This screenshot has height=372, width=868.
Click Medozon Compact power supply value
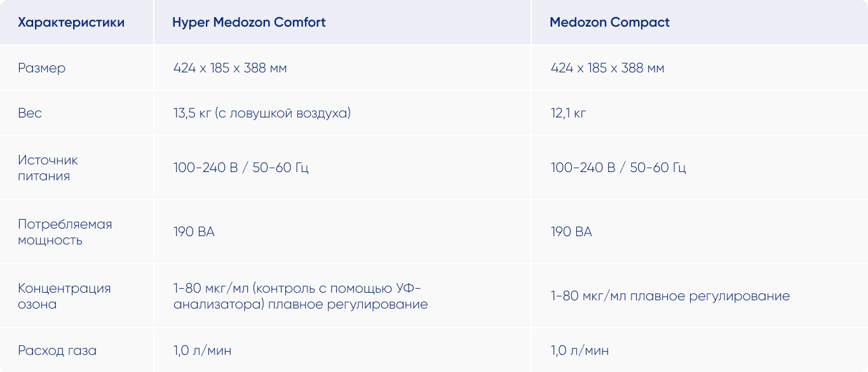click(618, 168)
